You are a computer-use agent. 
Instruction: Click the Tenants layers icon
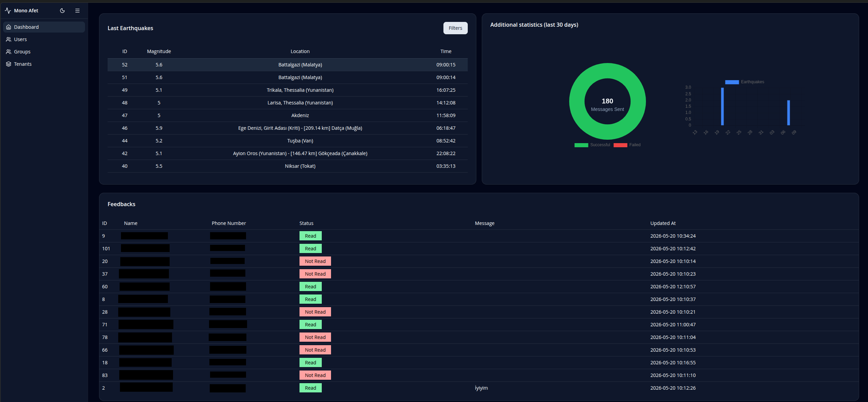pos(9,64)
